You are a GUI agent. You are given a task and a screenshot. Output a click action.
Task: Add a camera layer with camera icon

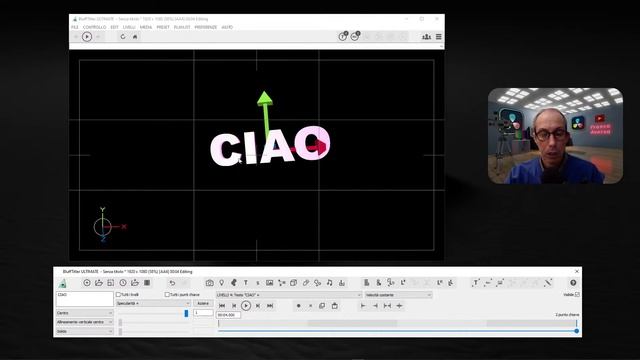tap(209, 283)
